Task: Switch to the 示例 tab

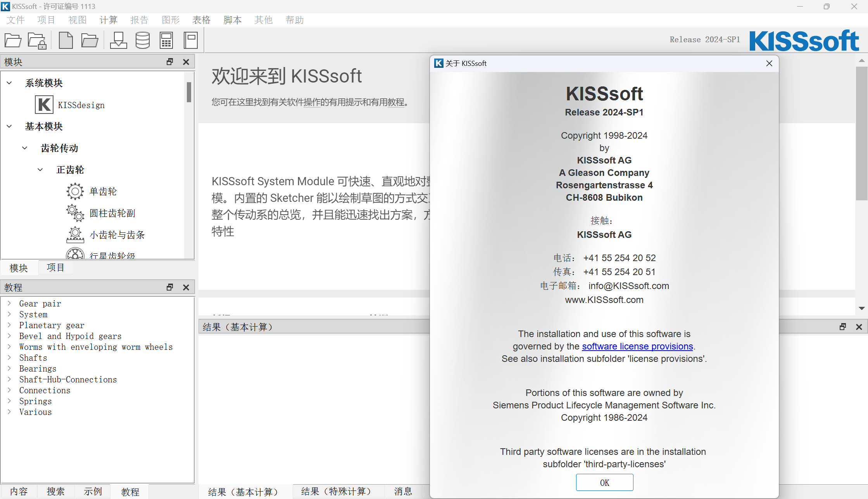Action: tap(93, 491)
